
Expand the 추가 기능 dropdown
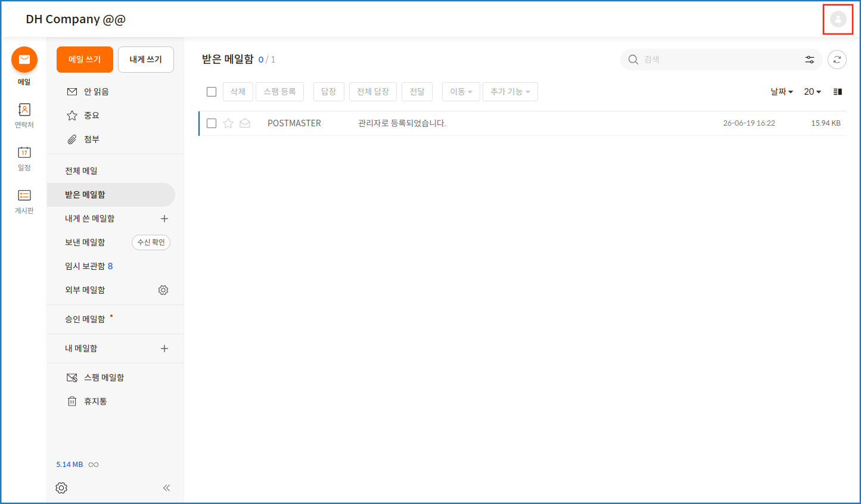510,92
